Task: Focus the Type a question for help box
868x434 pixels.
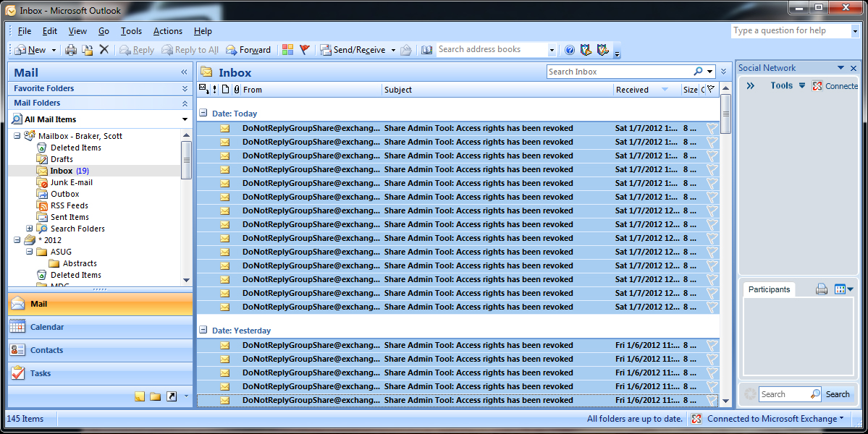Action: click(791, 31)
